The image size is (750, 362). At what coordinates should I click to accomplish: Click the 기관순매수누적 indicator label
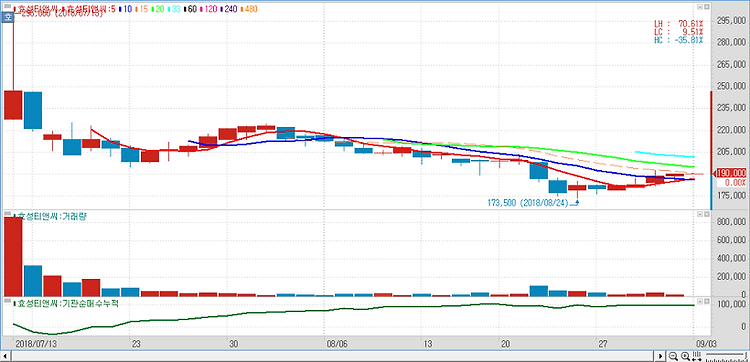click(x=65, y=303)
